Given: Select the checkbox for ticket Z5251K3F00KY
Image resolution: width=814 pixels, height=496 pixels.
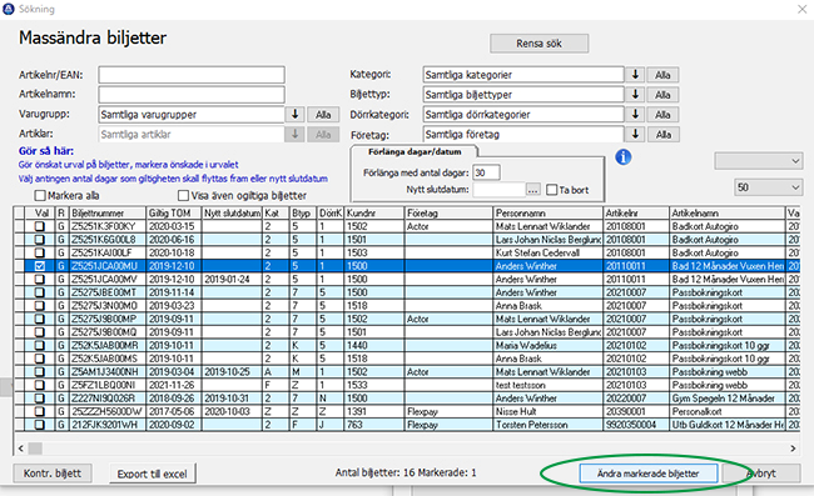Looking at the screenshot, I should [39, 226].
